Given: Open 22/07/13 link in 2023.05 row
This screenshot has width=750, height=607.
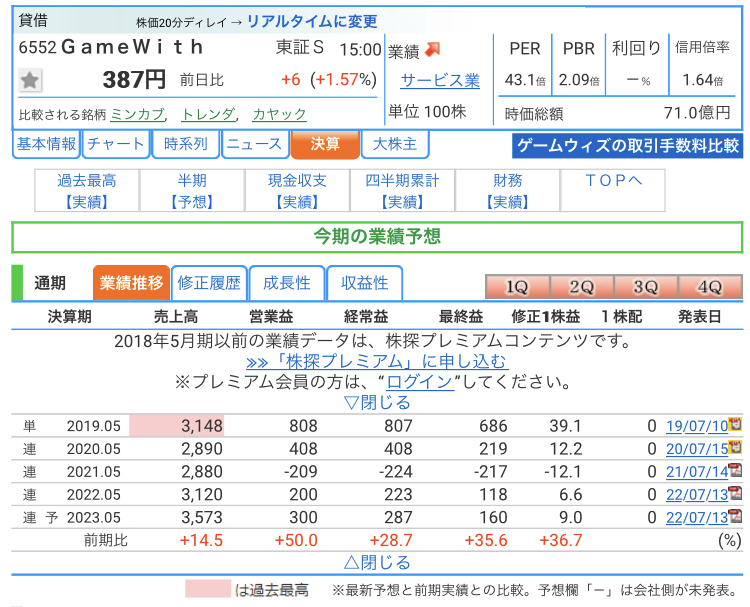Looking at the screenshot, I should pos(697,518).
